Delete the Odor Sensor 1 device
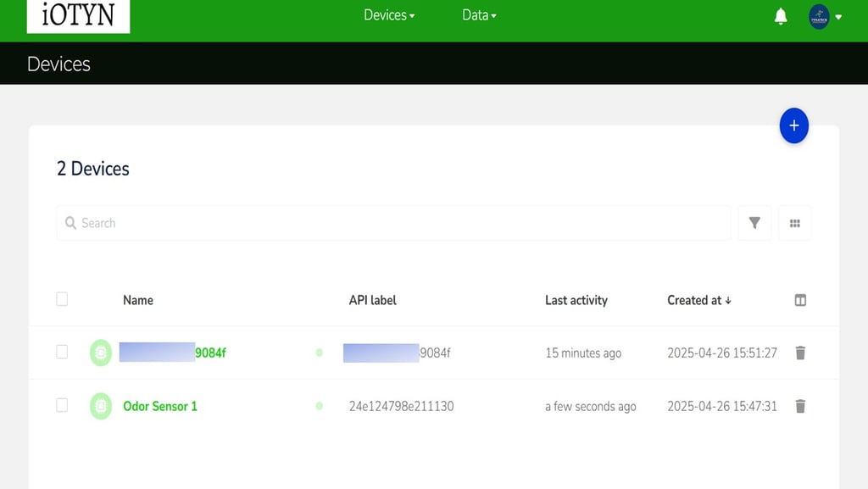This screenshot has width=868, height=489. 800,406
